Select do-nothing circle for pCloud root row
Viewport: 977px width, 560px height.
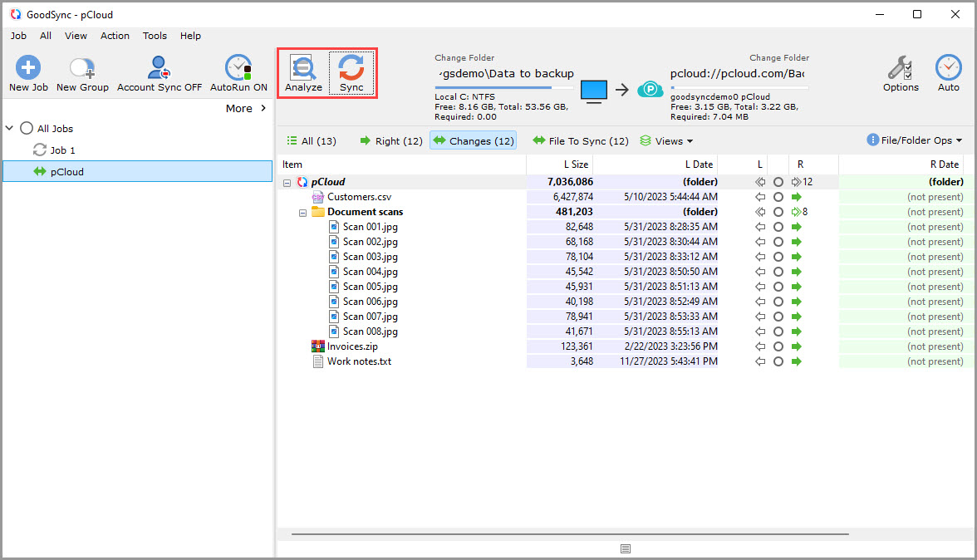(778, 182)
